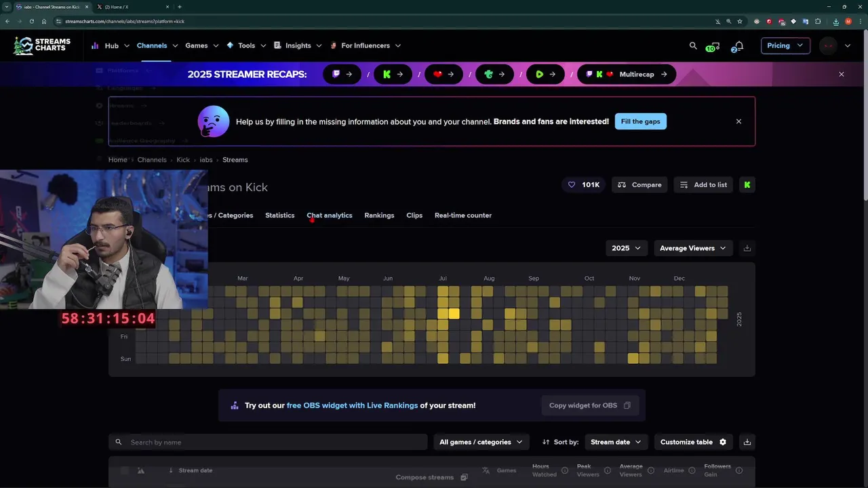Open the All games / categories dropdown

(481, 442)
